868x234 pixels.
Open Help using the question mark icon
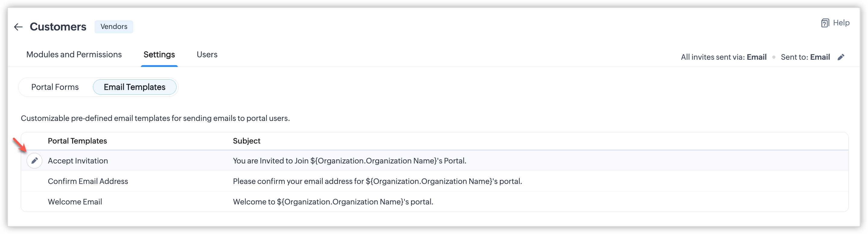click(824, 23)
